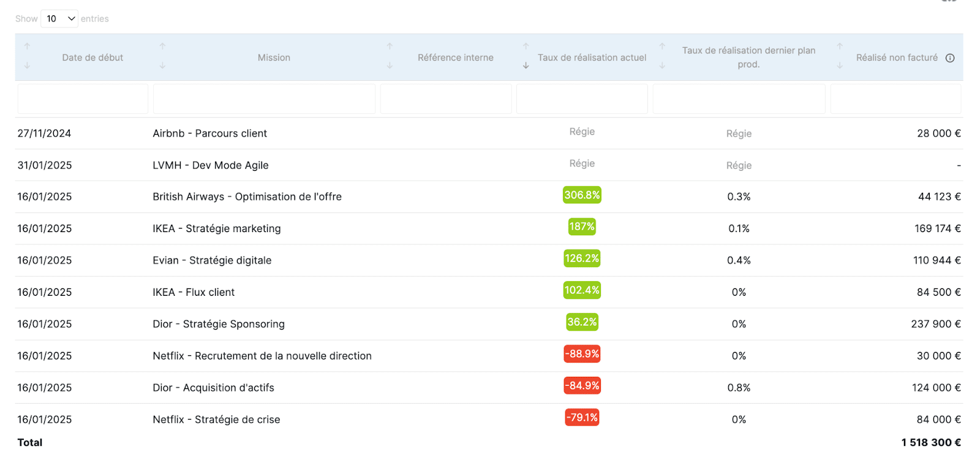980x460 pixels.
Task: Click the 44 123 € amount
Action: pos(940,197)
